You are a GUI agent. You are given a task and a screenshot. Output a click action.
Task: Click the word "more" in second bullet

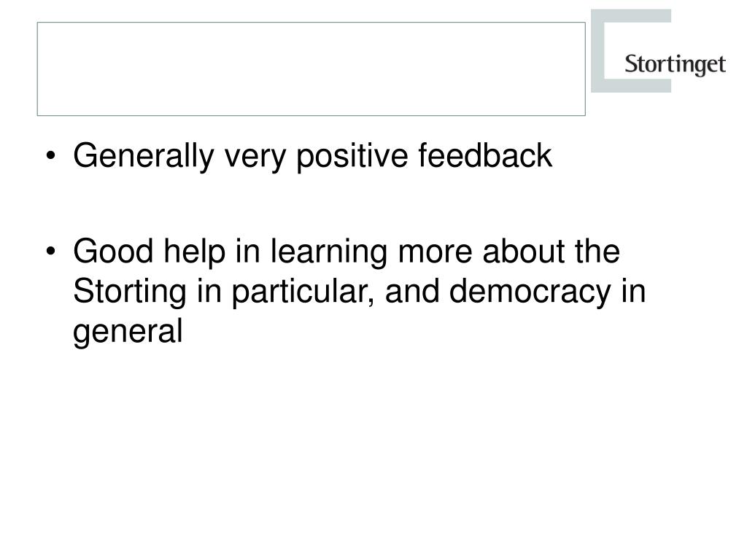click(435, 254)
